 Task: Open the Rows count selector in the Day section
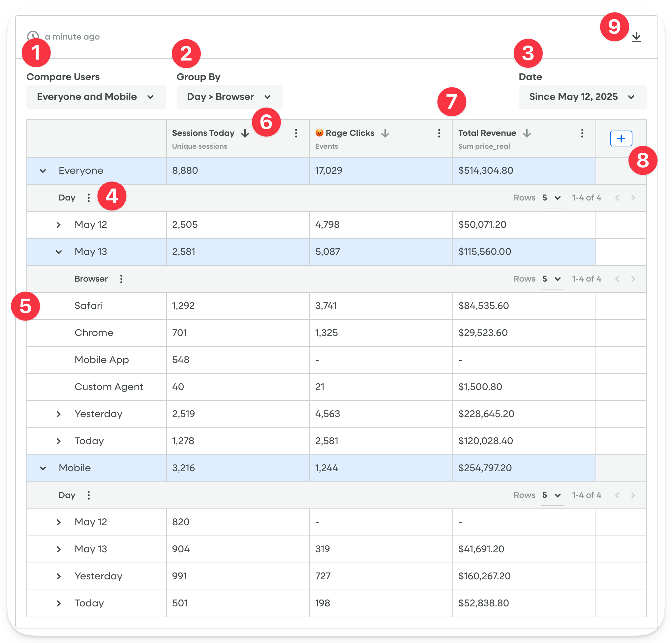pos(552,198)
